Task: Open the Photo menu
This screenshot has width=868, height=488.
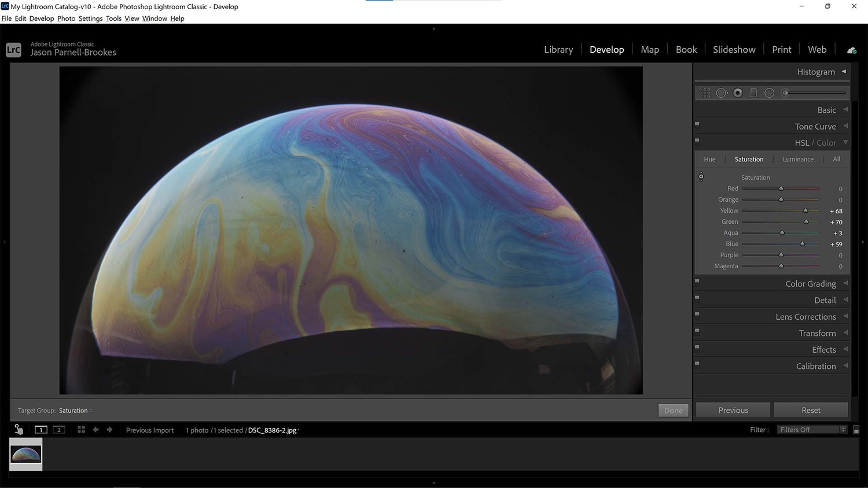Action: coord(66,19)
